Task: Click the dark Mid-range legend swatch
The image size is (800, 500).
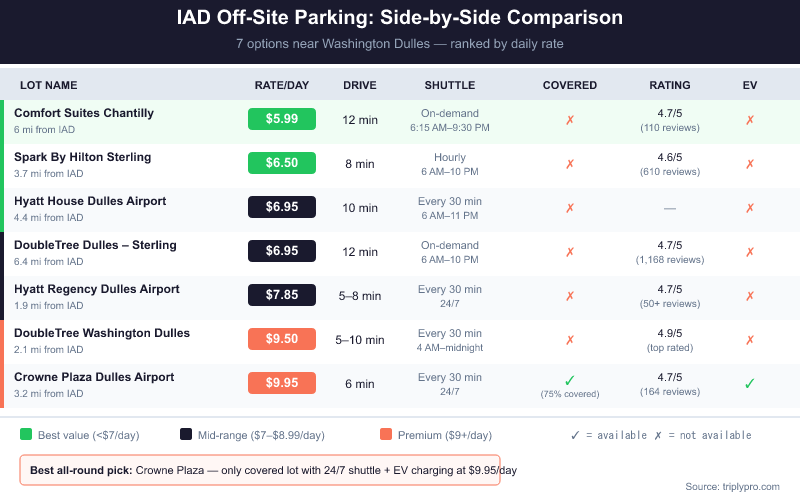Action: tap(186, 435)
